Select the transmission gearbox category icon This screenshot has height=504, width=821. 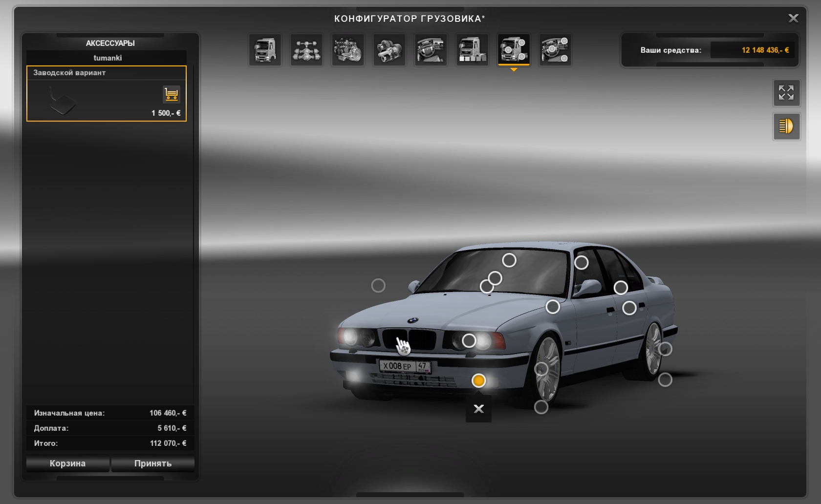389,50
